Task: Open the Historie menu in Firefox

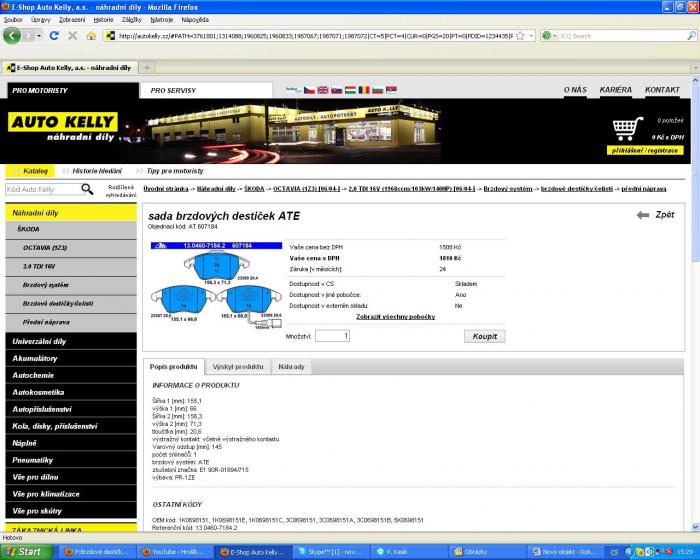Action: pos(103,19)
